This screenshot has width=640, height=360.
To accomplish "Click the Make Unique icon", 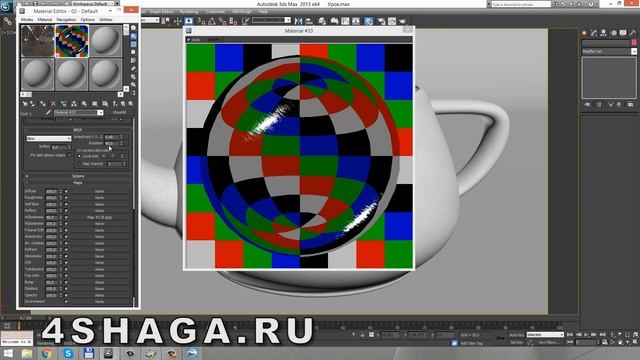I will pos(74,104).
